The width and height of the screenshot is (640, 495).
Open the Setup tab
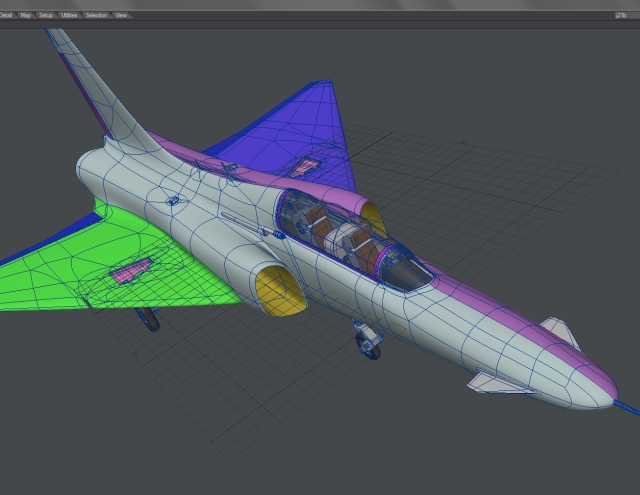click(x=46, y=15)
